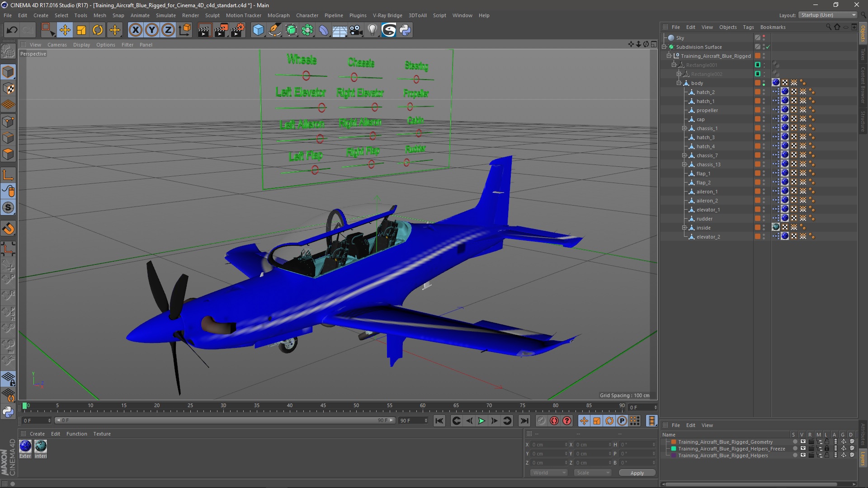Click search icon in Objects manager
Image resolution: width=868 pixels, height=488 pixels.
pos(829,27)
